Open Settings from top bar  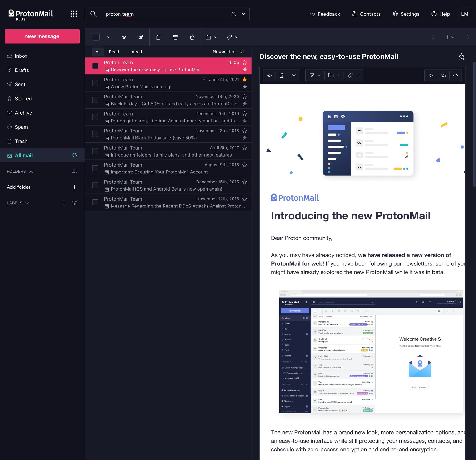click(406, 14)
